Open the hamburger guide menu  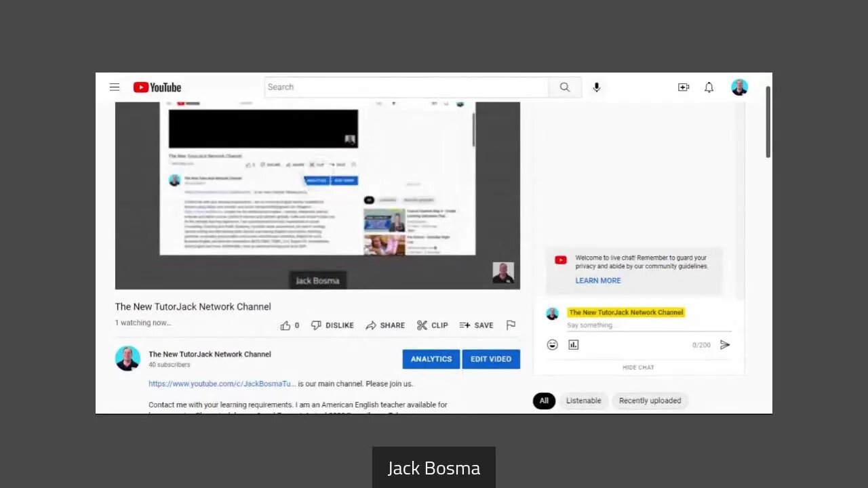115,87
